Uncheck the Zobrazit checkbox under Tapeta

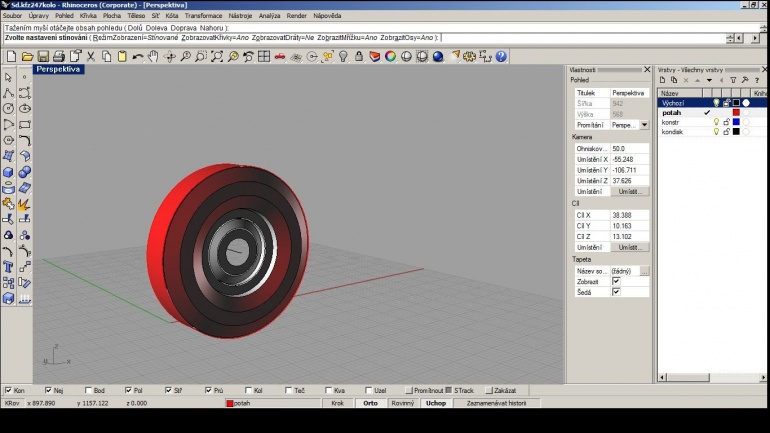616,281
